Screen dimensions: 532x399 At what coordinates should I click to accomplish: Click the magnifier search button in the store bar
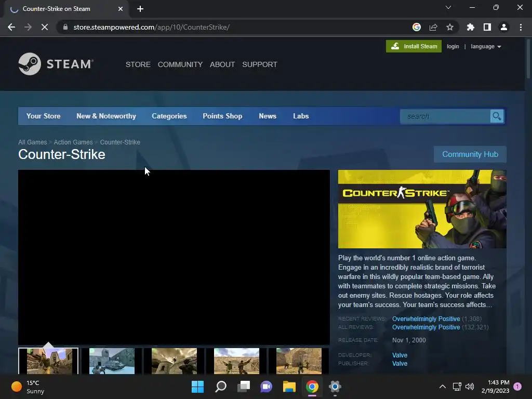pos(497,116)
